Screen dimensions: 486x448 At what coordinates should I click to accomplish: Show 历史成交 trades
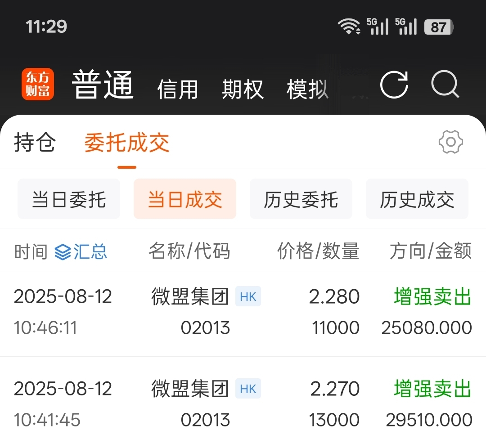417,199
